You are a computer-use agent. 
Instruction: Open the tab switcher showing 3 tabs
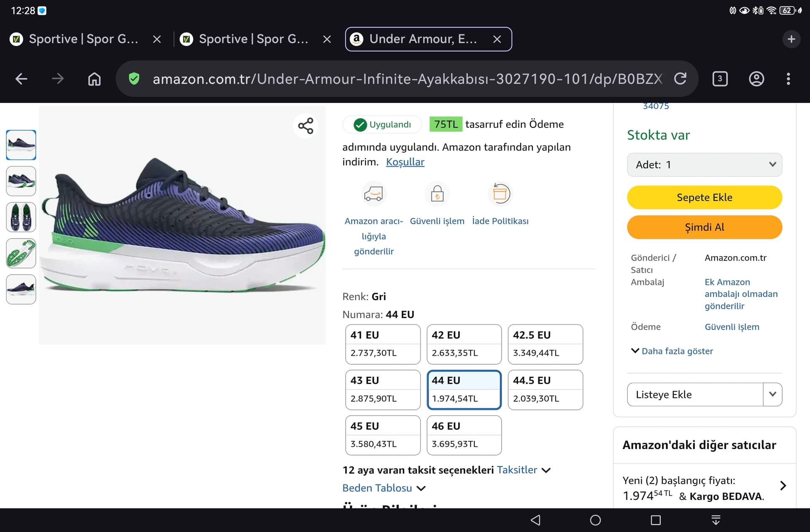[x=720, y=79]
